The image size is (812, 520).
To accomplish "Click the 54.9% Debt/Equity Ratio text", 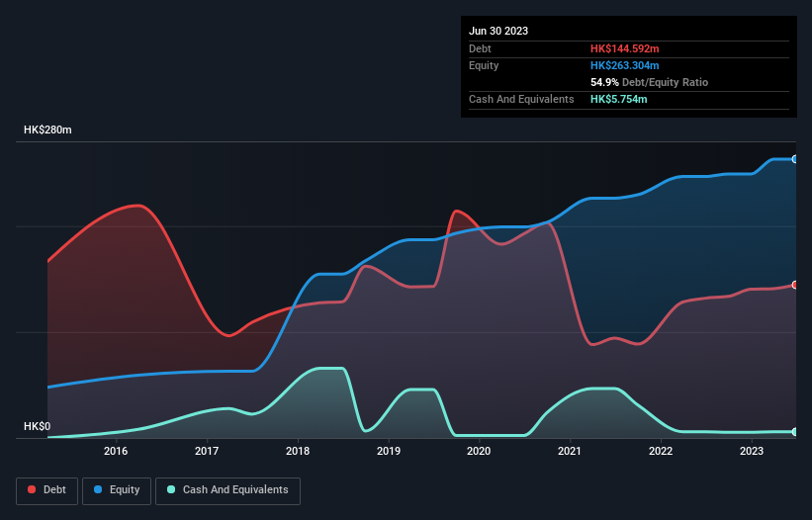I will pyautogui.click(x=649, y=82).
